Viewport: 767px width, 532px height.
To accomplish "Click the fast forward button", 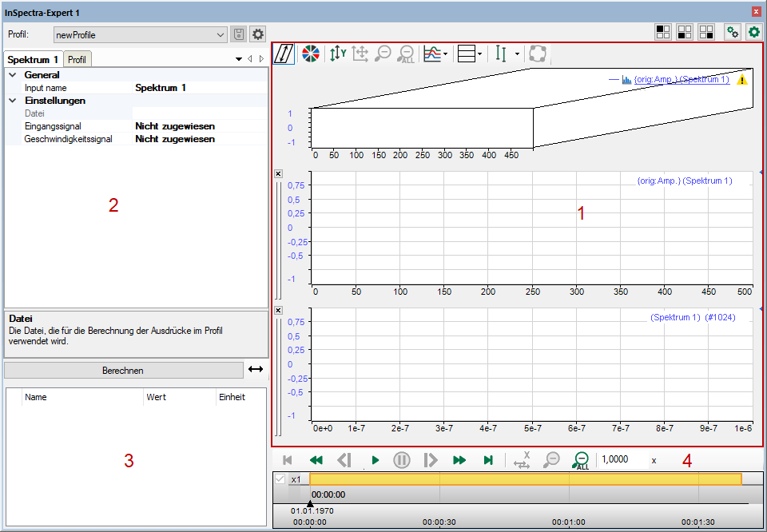I will [x=459, y=460].
